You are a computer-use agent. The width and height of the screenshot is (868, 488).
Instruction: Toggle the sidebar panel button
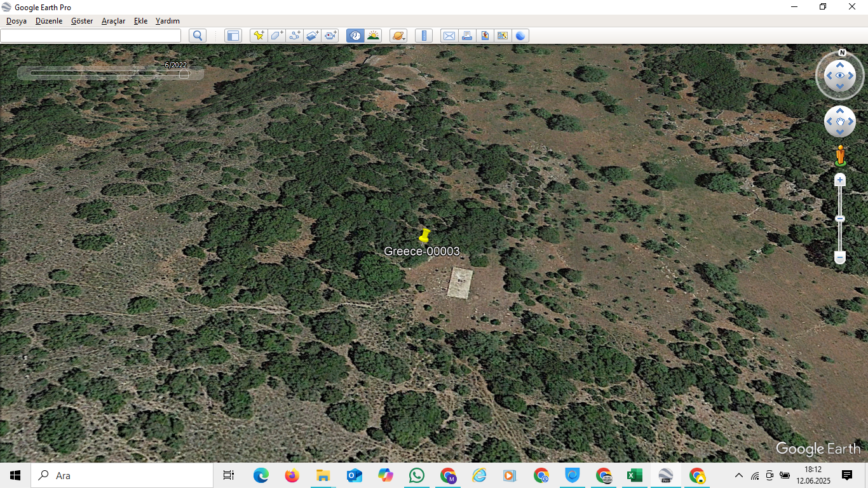[233, 36]
